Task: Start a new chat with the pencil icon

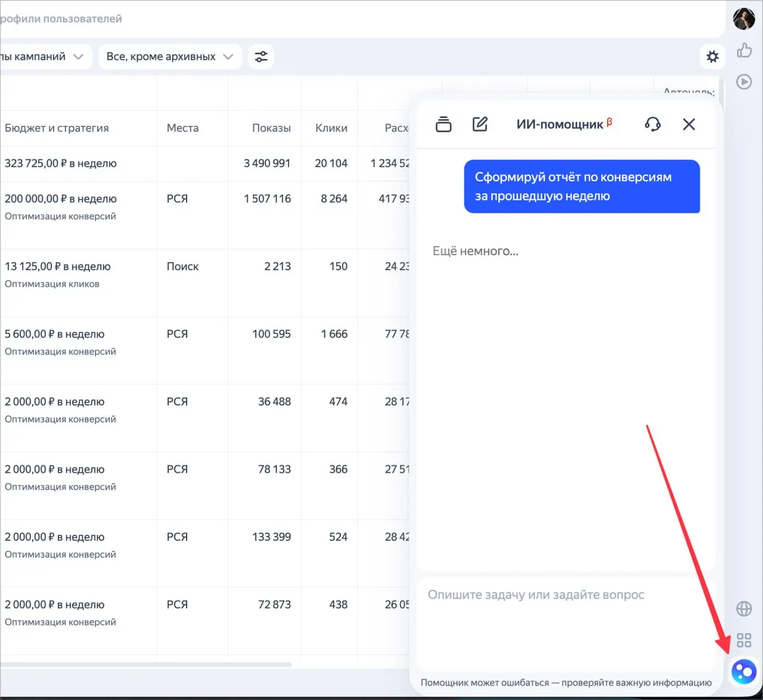Action: tap(480, 124)
